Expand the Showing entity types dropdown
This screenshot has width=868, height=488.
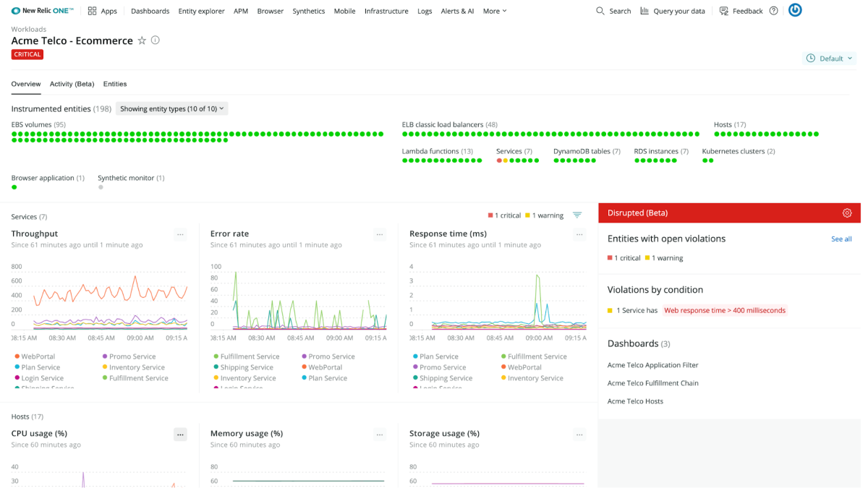[172, 108]
